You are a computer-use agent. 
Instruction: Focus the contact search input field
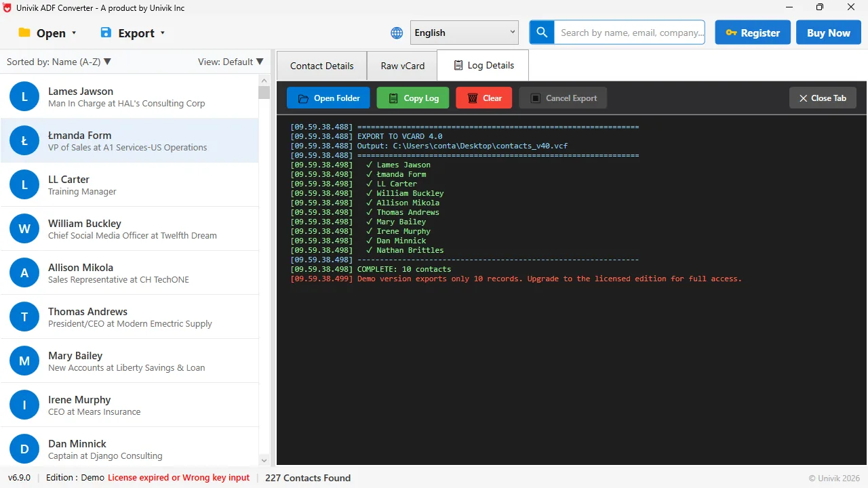629,33
